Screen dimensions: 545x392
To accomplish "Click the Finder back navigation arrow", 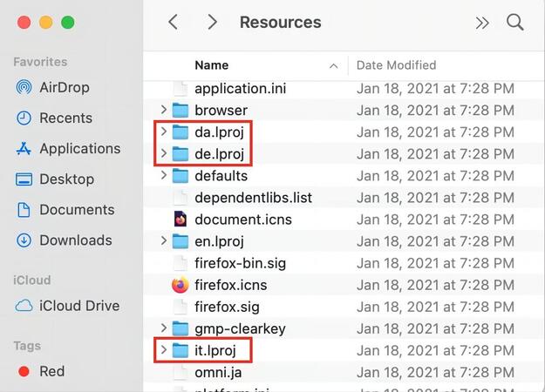I will [173, 23].
